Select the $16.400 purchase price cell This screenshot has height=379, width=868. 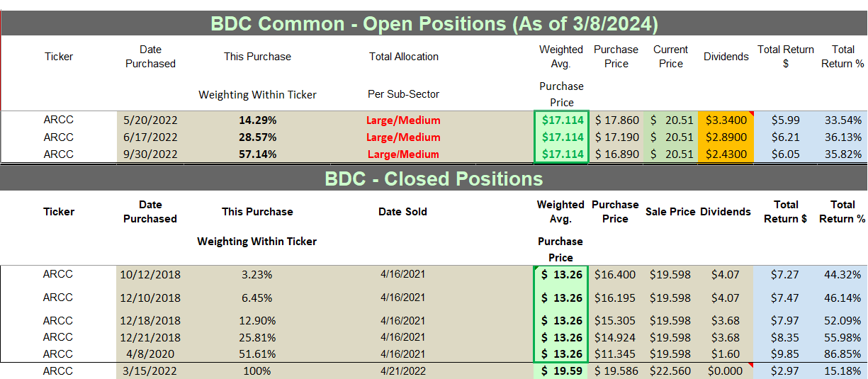[615, 274]
